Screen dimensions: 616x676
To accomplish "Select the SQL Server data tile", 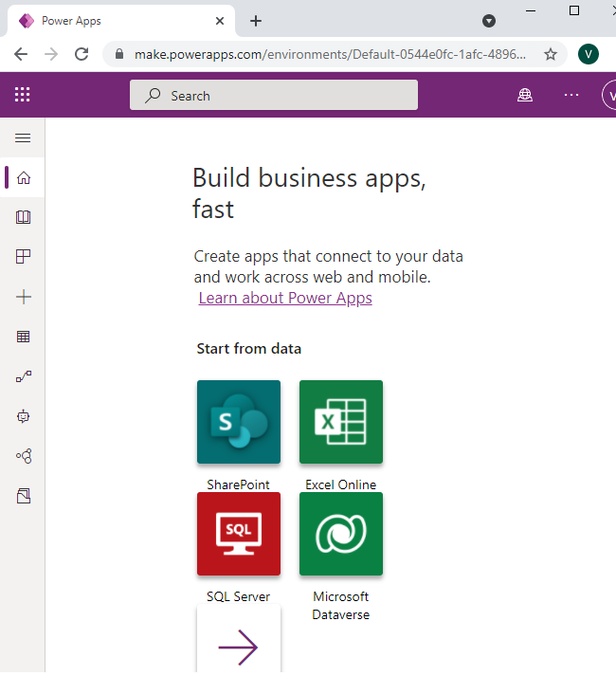I will [x=239, y=534].
